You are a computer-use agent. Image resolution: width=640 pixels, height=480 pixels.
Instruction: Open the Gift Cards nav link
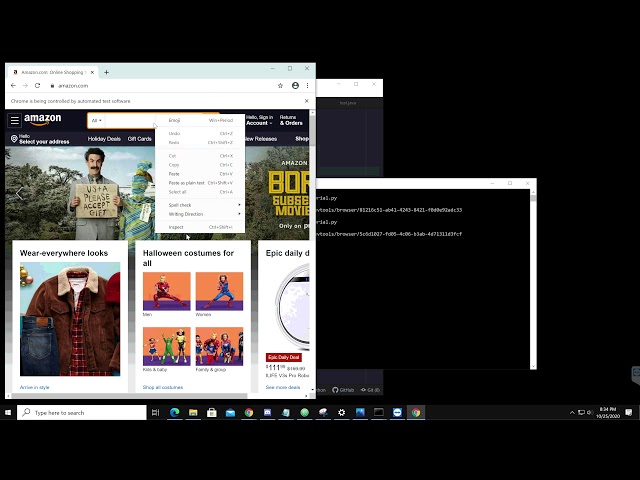point(140,139)
